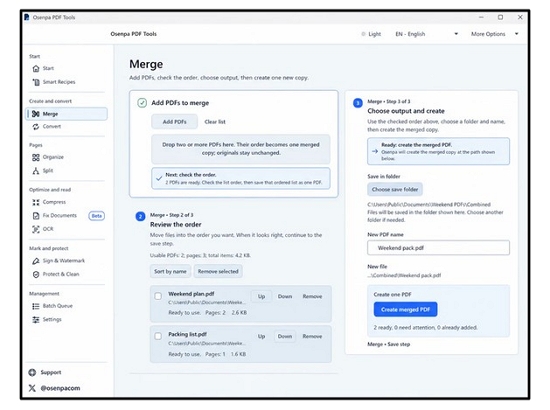The height and width of the screenshot is (410, 550).
Task: Open the EN - English language dropdown
Action: (x=426, y=34)
